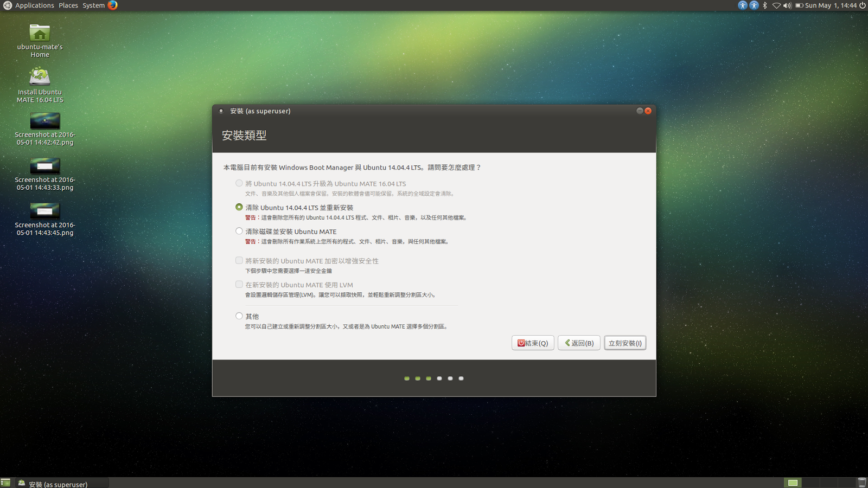The height and width of the screenshot is (488, 868).
Task: Open the Places menu
Action: (x=68, y=5)
